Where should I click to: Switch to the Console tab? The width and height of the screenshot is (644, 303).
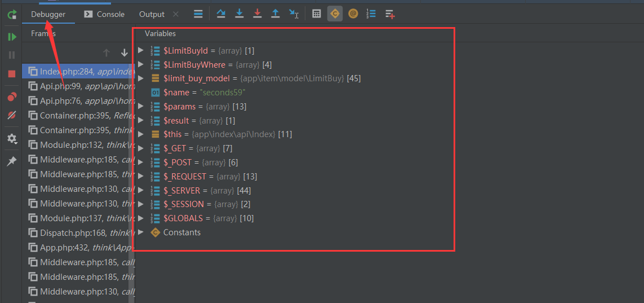[x=104, y=15]
